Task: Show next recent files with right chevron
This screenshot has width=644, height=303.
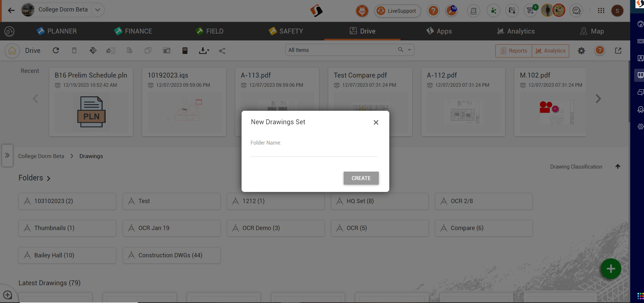Action: coord(598,99)
